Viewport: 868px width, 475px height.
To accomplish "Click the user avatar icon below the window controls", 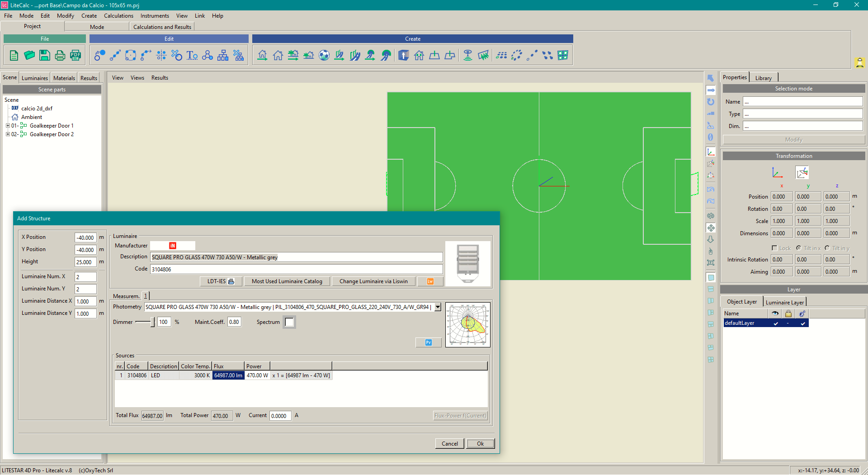I will 859,62.
